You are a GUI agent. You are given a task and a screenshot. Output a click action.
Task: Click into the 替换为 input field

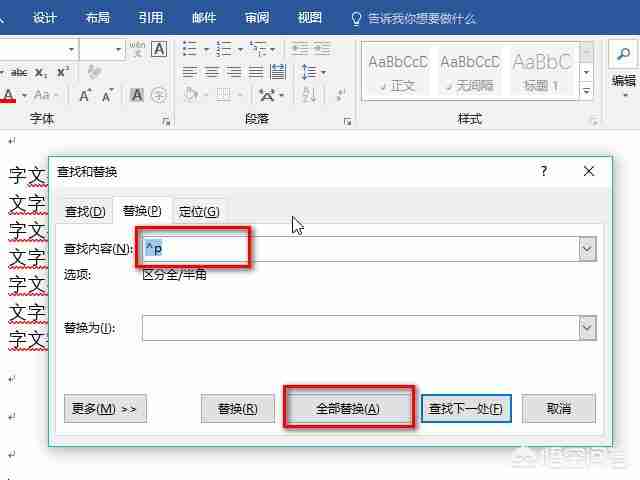coord(360,327)
